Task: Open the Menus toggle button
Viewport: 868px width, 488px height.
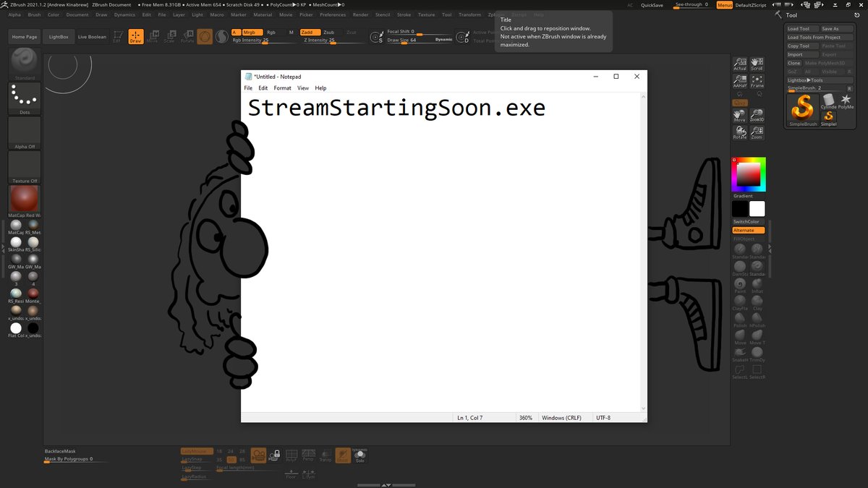Action: tap(724, 5)
